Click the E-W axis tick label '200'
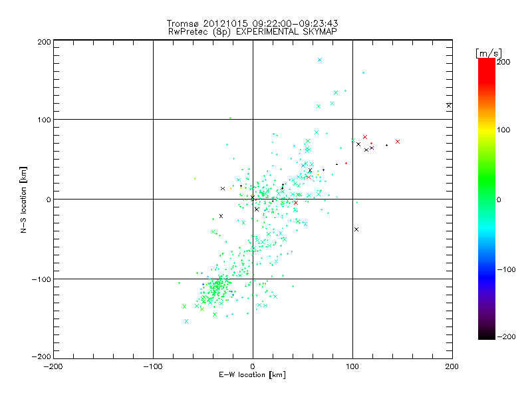 click(452, 367)
